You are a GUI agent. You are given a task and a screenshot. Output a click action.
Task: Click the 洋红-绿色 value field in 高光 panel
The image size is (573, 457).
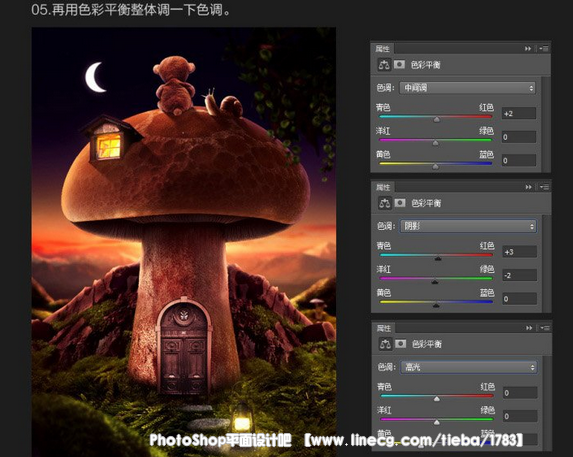[x=520, y=416]
